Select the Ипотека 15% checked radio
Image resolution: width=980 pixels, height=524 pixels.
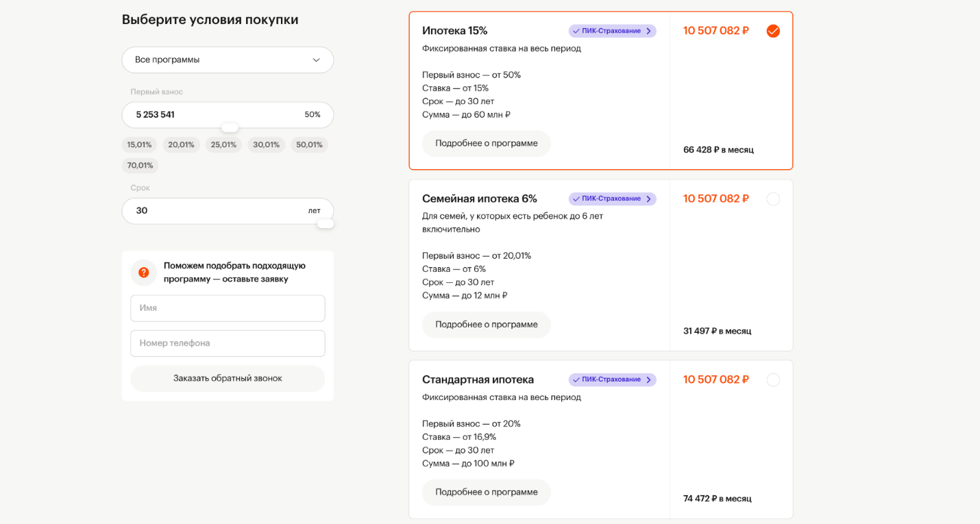pyautogui.click(x=773, y=31)
